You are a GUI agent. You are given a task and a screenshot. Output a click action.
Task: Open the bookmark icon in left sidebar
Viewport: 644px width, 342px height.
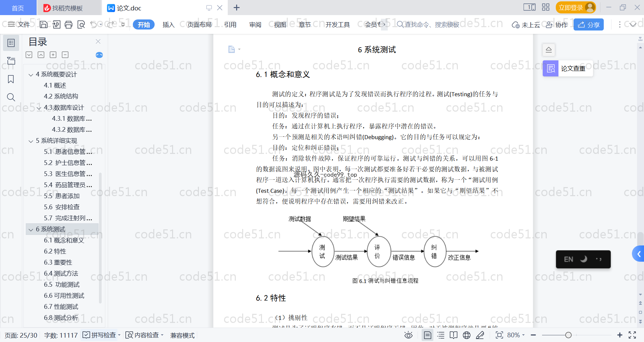coord(11,79)
